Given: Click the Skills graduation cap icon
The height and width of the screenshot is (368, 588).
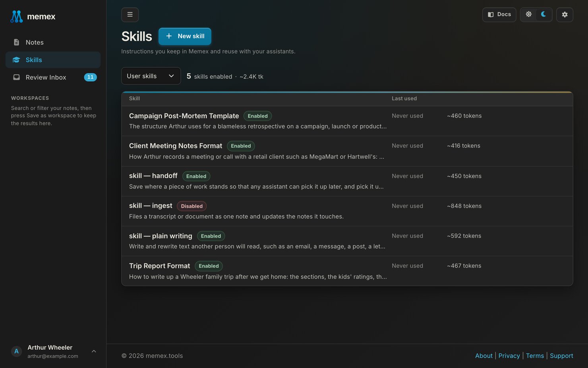Looking at the screenshot, I should click(x=16, y=60).
